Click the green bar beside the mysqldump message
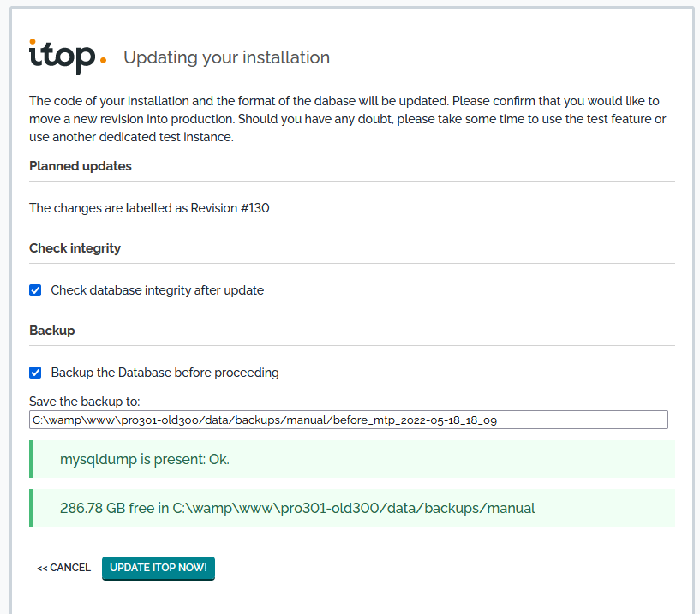700x614 pixels. 31,459
